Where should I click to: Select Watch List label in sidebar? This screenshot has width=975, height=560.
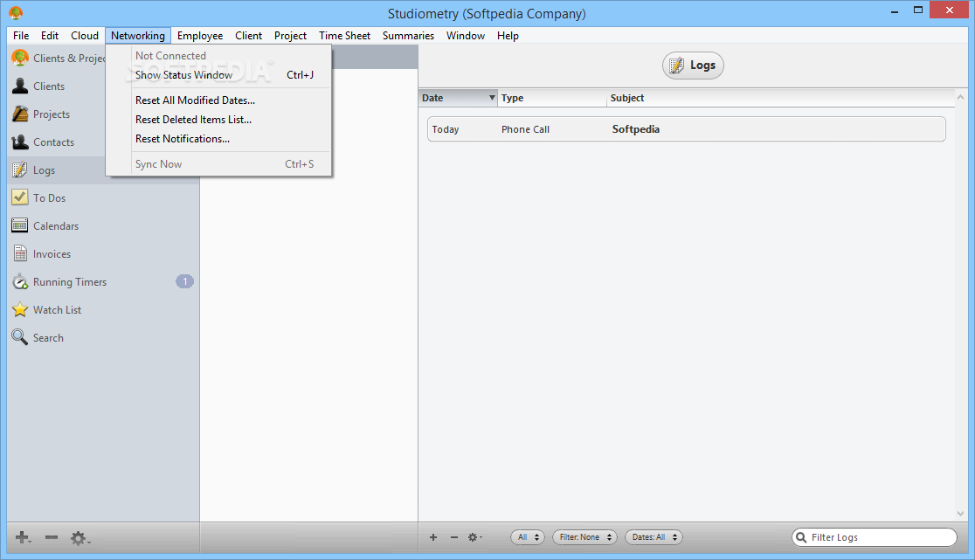tap(57, 309)
